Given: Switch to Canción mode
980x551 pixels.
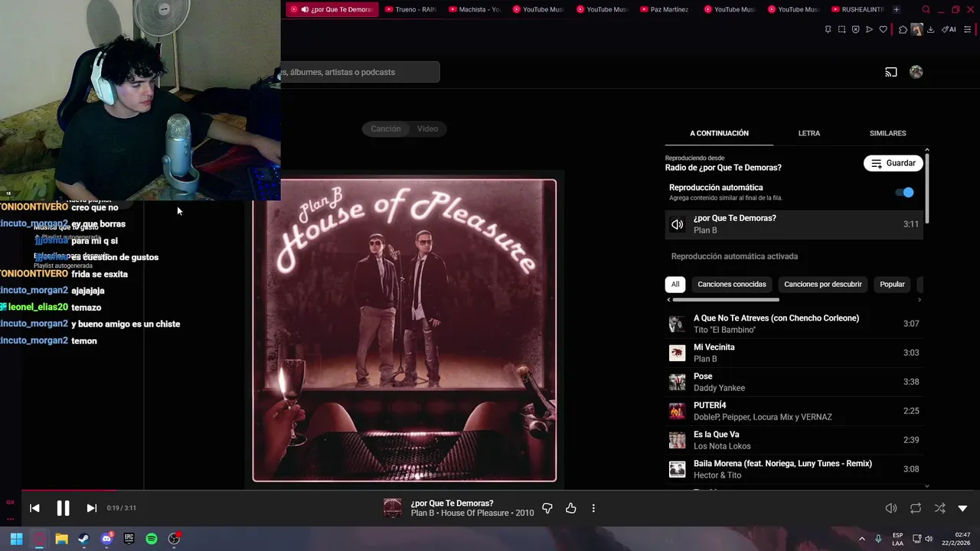Looking at the screenshot, I should 386,129.
